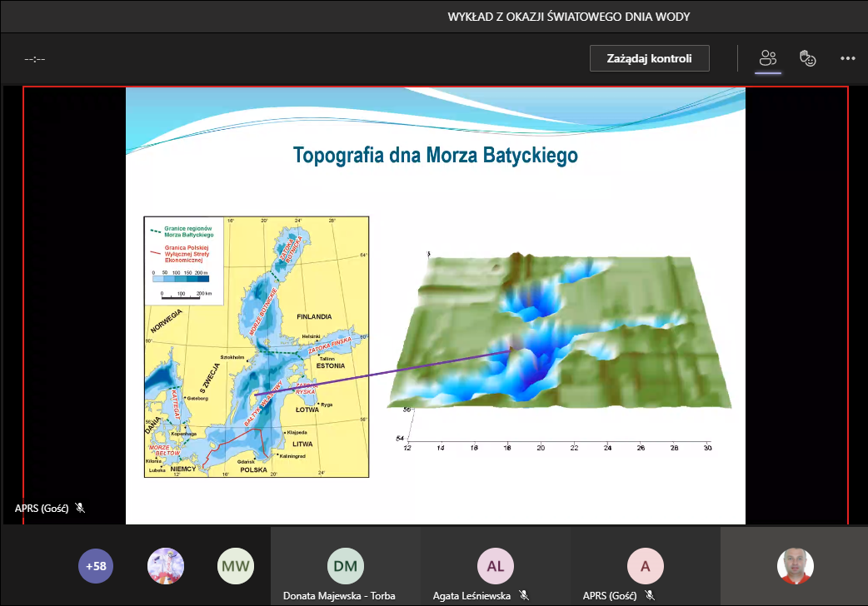The image size is (868, 606).
Task: Click the blue depth scale bar in the map legend
Action: pos(181,279)
